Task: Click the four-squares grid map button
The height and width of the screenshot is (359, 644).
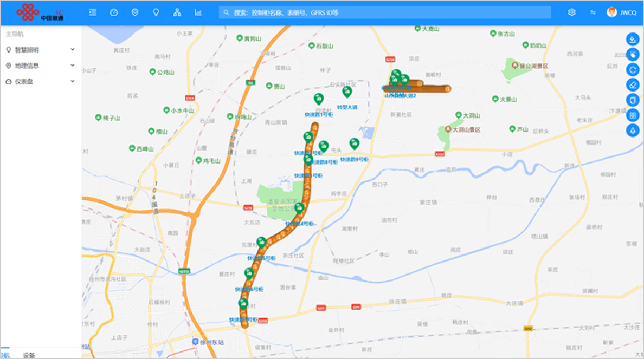Action: tap(633, 115)
